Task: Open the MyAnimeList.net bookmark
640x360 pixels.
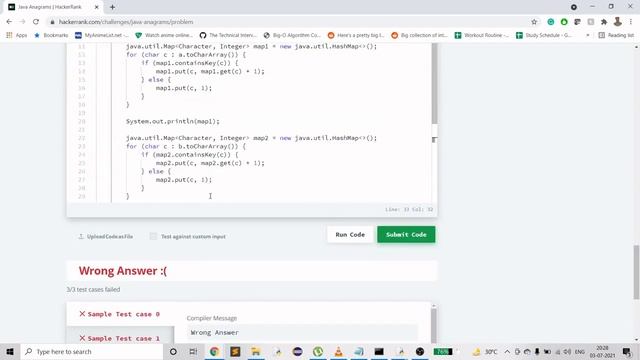Action: pos(102,36)
